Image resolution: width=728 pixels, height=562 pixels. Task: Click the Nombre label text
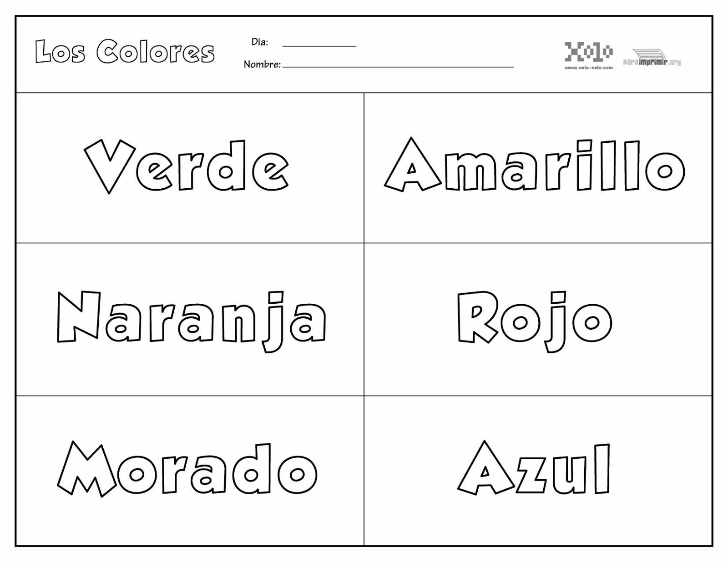click(262, 65)
